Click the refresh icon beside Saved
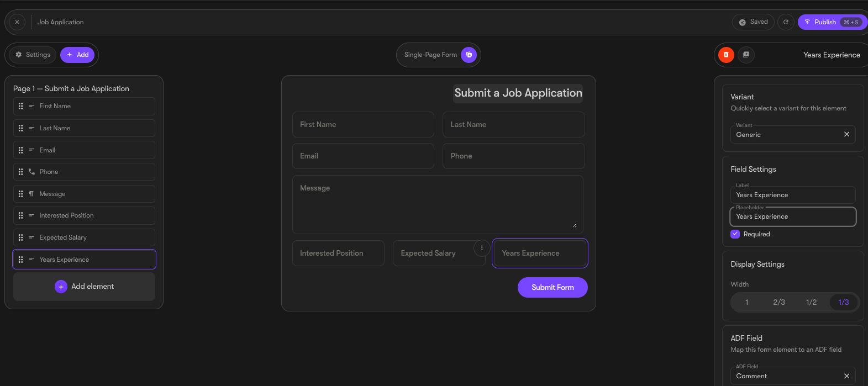The image size is (868, 386). coord(786,22)
